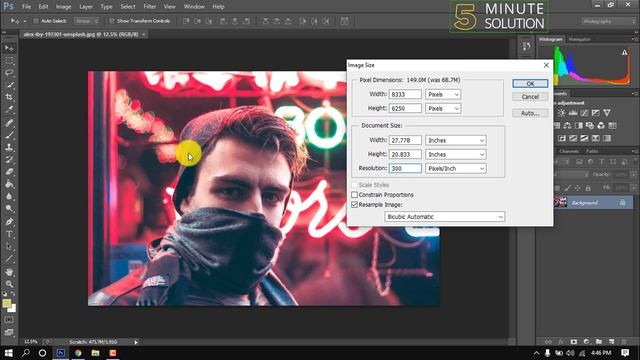Close the alex-iby unsplash document tab
640x360 pixels.
click(144, 34)
